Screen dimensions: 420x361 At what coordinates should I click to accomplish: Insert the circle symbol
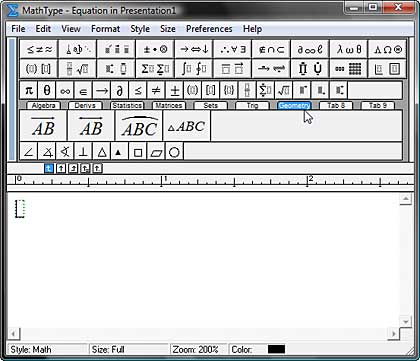[x=174, y=152]
